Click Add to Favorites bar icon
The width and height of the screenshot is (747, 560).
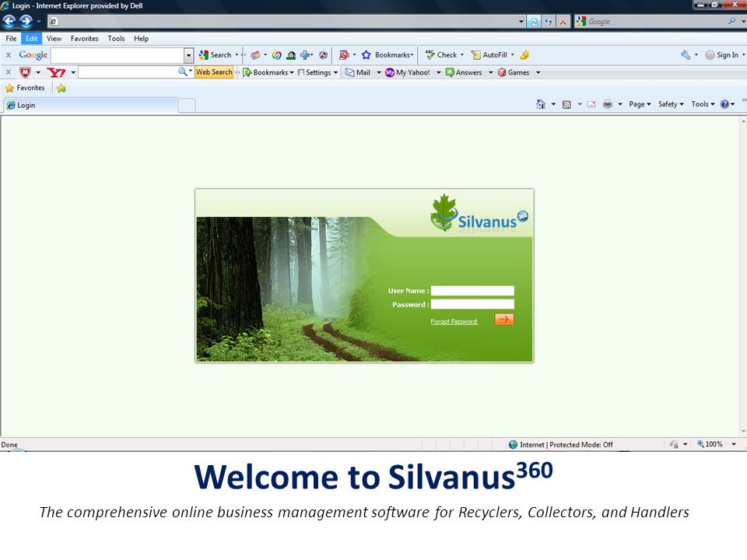coord(61,88)
